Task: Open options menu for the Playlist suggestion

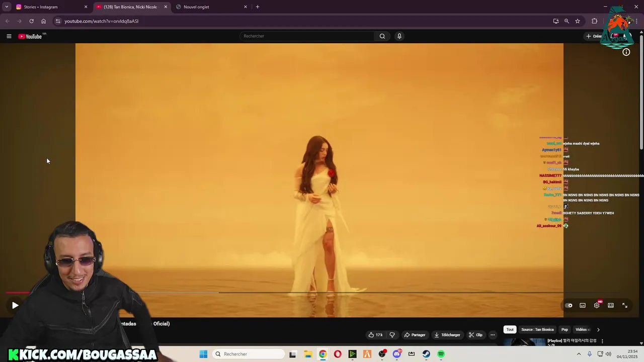Action: tap(602, 341)
